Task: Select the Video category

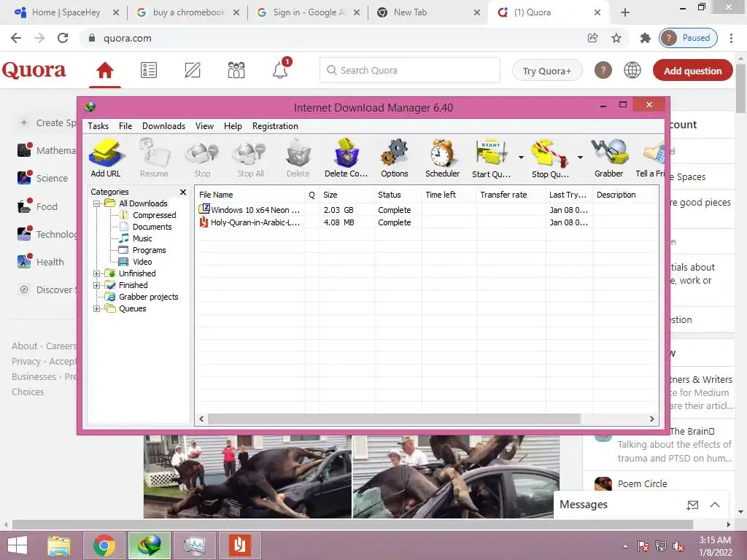Action: 142,262
